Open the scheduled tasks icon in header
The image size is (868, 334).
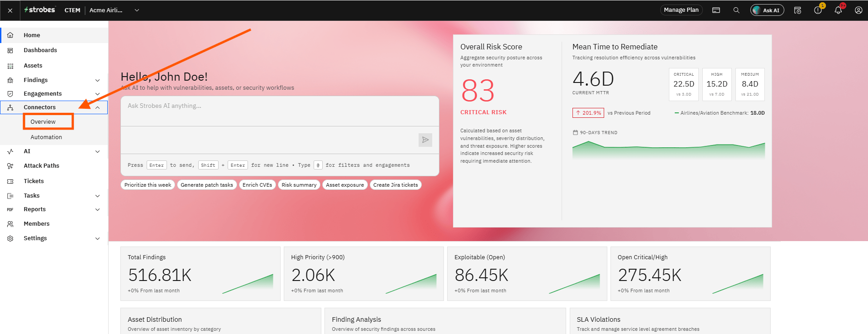tap(797, 10)
